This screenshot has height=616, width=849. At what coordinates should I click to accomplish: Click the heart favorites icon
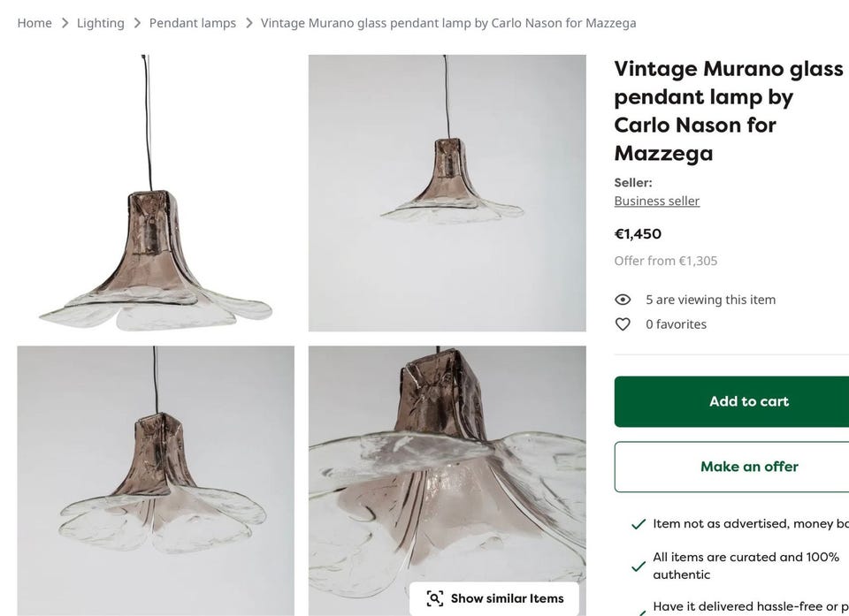pos(623,324)
